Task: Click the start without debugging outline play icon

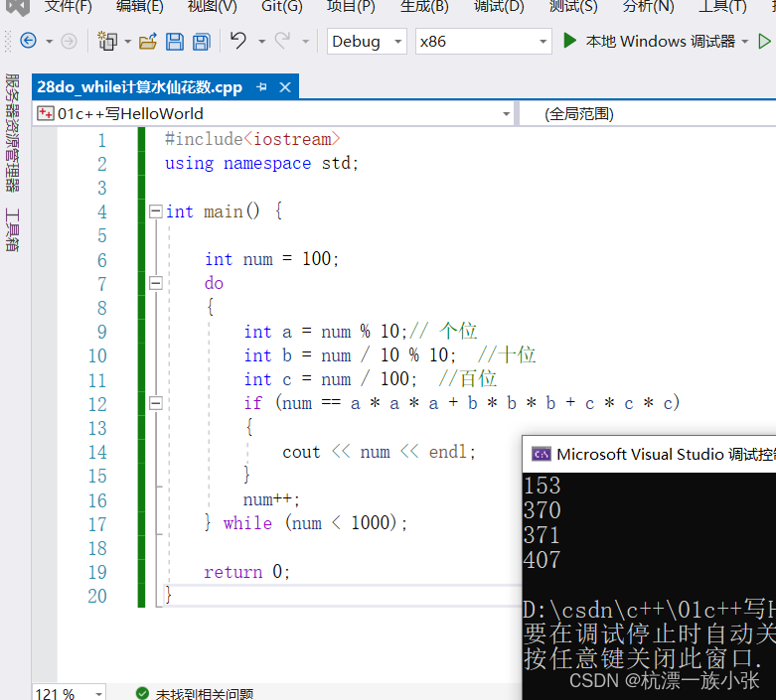Action: 764,41
